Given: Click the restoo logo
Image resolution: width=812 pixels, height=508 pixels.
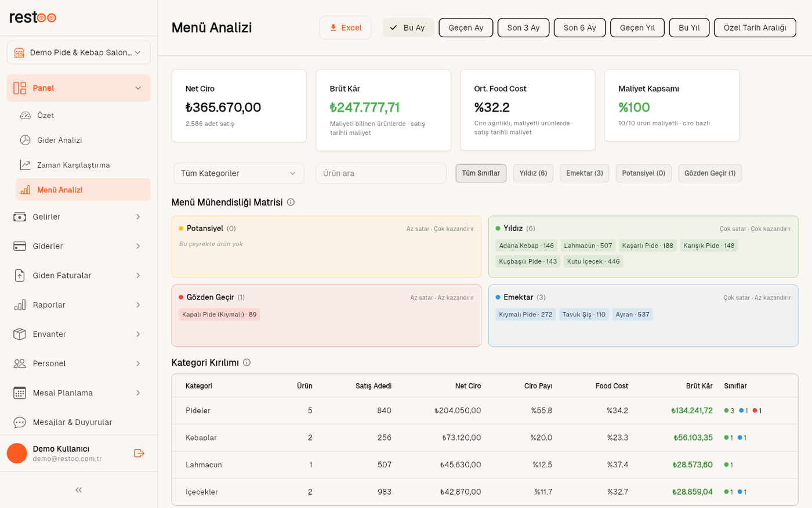Looking at the screenshot, I should pos(33,17).
